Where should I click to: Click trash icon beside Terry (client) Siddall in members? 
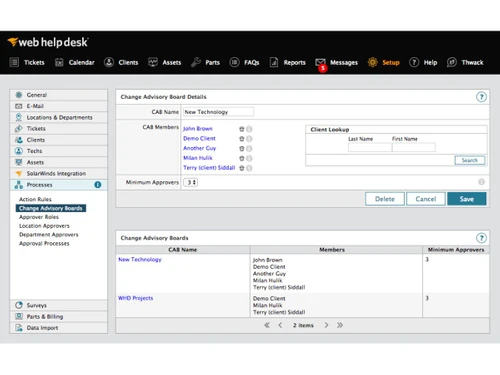242,168
